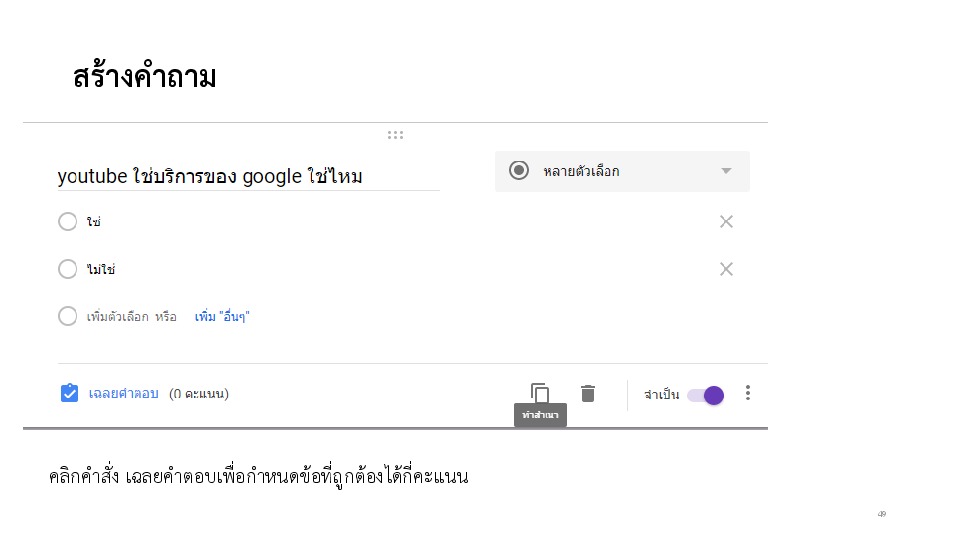Select the "ไม่ใช่" radio button

67,269
